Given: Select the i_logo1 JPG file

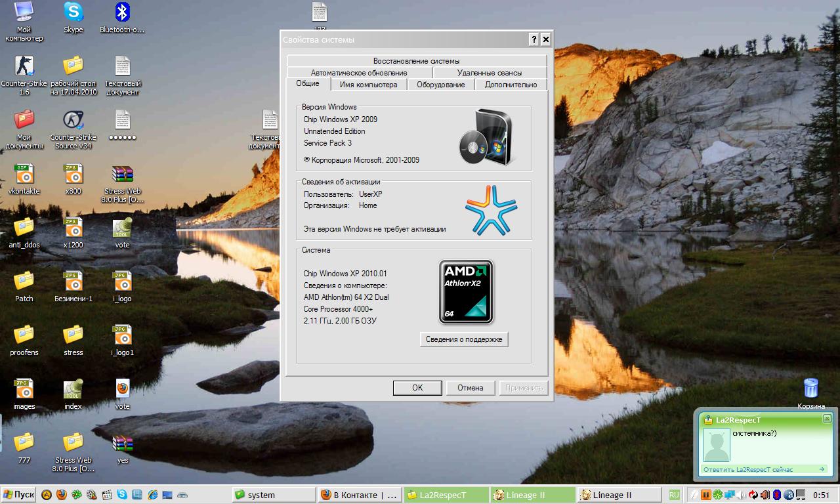Looking at the screenshot, I should click(x=123, y=341).
